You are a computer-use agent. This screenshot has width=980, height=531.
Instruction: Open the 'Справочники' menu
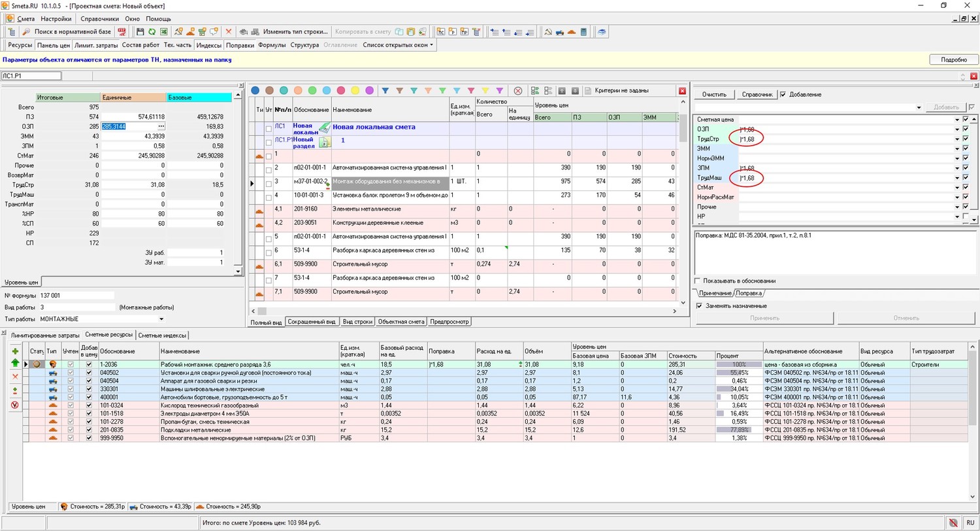click(99, 19)
